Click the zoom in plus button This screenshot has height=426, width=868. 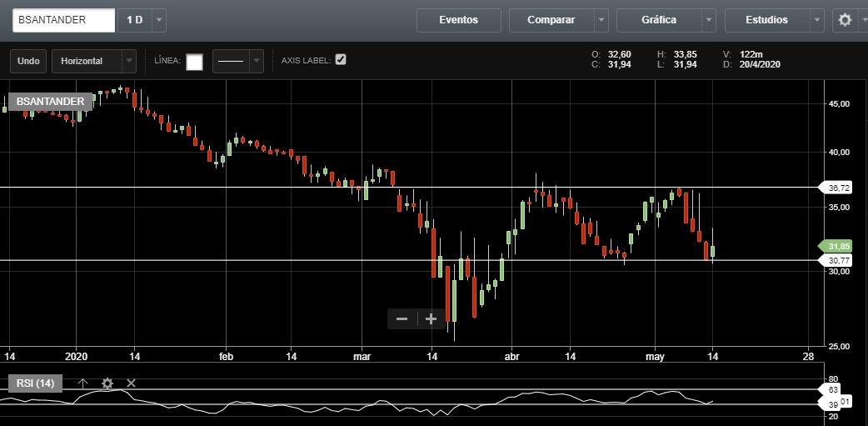coord(431,318)
